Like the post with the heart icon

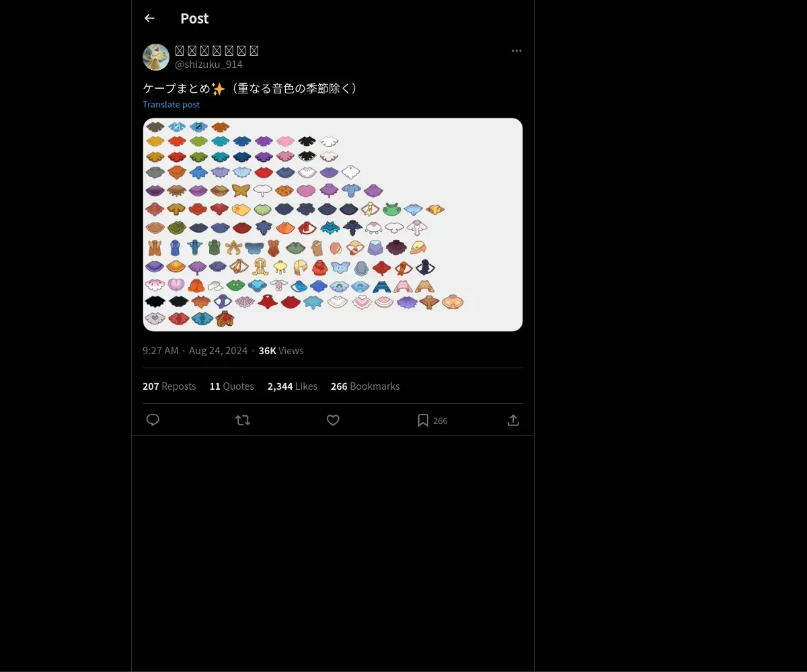pos(333,420)
